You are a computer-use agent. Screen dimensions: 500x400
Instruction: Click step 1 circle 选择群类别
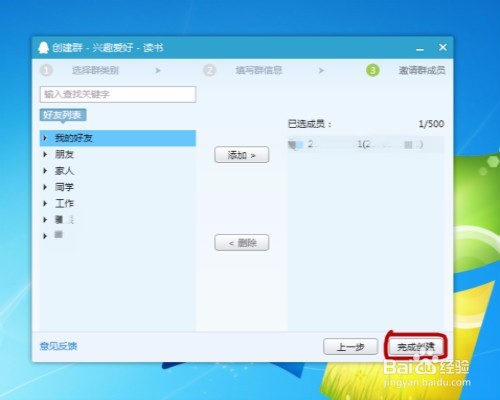(46, 70)
